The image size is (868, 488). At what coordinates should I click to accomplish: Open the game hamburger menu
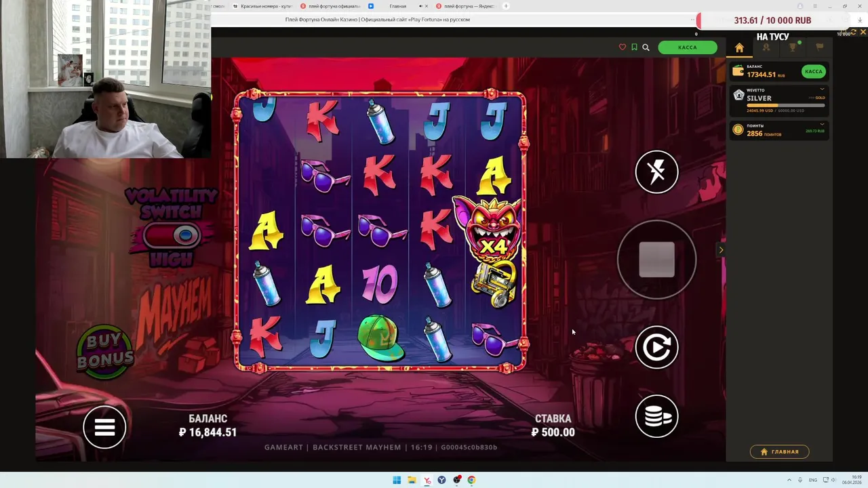pos(104,427)
